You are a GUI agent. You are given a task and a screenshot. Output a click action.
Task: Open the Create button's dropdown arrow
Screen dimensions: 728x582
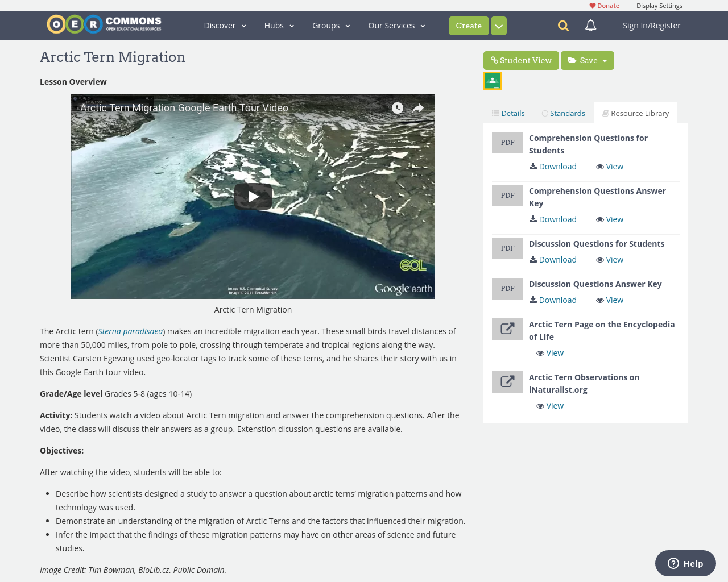click(498, 25)
